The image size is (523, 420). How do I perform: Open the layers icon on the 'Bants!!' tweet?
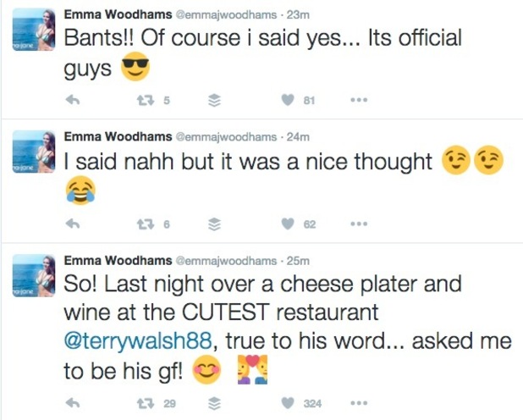(214, 100)
